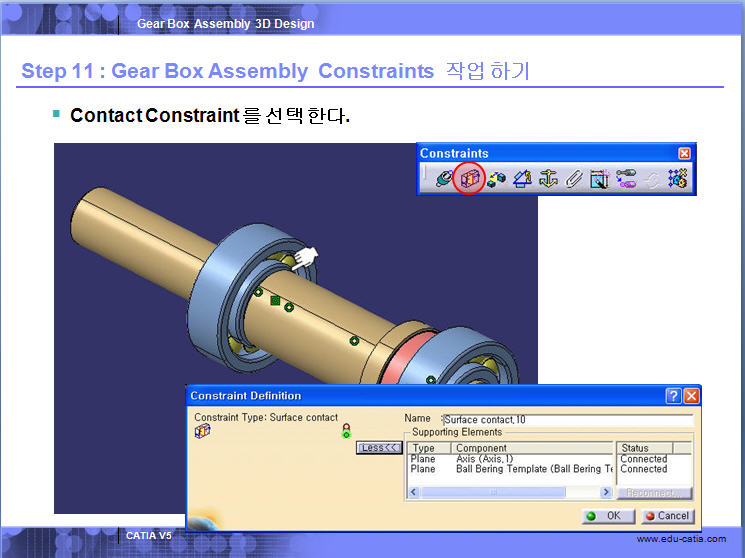Image resolution: width=745 pixels, height=558 pixels.
Task: Click the right arrow of the list scrollbar
Action: pyautogui.click(x=605, y=492)
